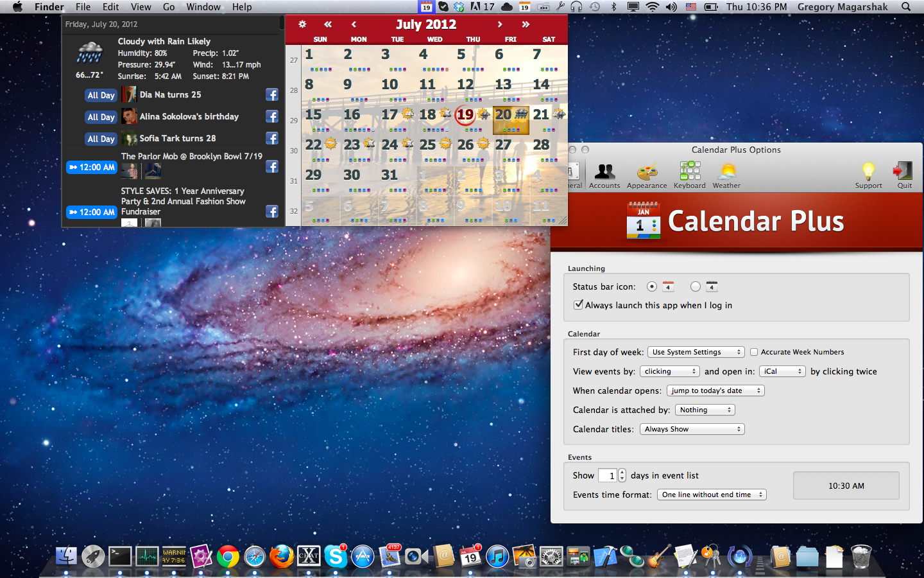
Task: Select the second status bar icon style
Action: pyautogui.click(x=696, y=286)
